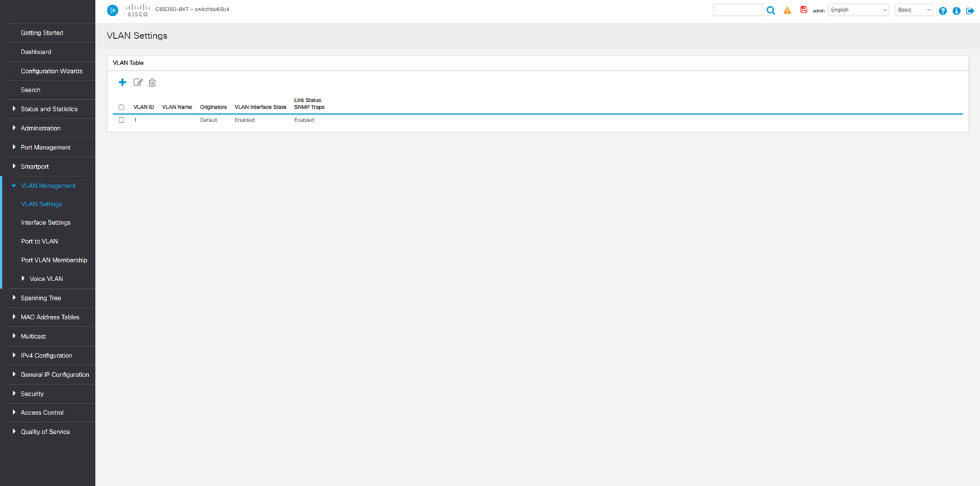Click the logout icon in header
The height and width of the screenshot is (486, 980).
970,10
